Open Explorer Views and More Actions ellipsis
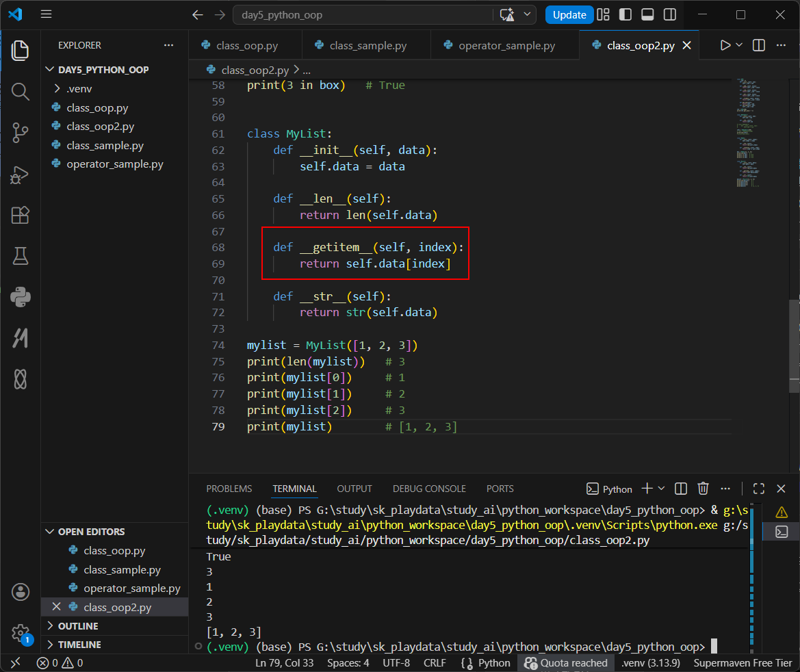This screenshot has width=800, height=672. click(168, 45)
